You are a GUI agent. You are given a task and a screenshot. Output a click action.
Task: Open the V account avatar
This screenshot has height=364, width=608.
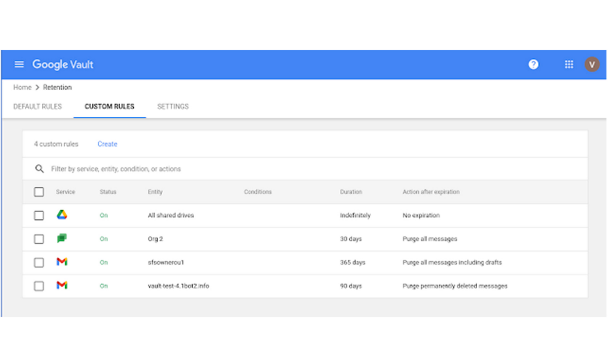pos(592,64)
